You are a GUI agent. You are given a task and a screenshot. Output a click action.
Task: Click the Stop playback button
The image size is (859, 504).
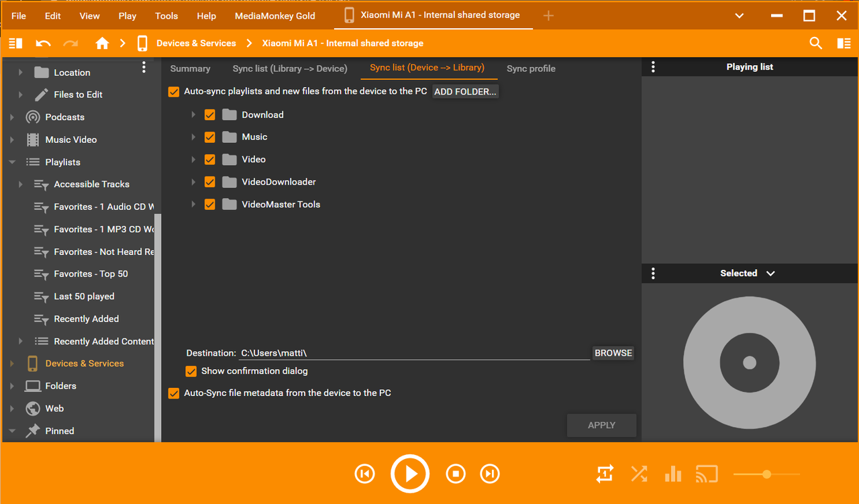(x=456, y=474)
